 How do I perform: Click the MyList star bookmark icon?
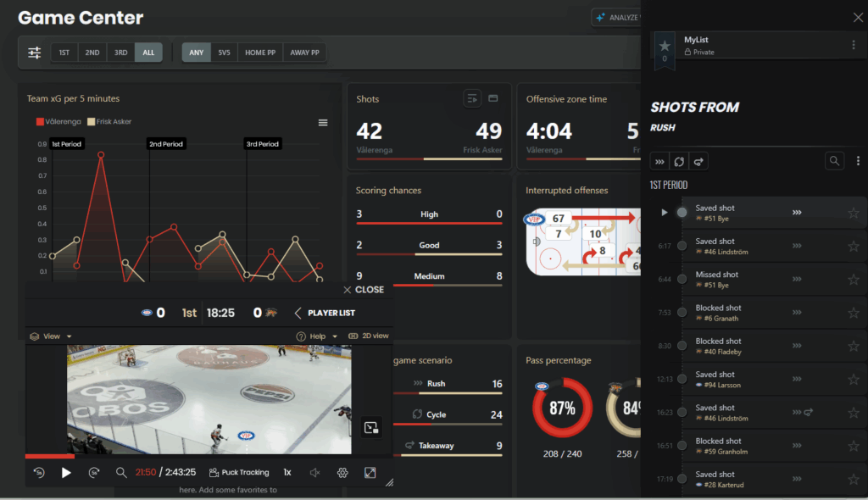[x=665, y=50]
